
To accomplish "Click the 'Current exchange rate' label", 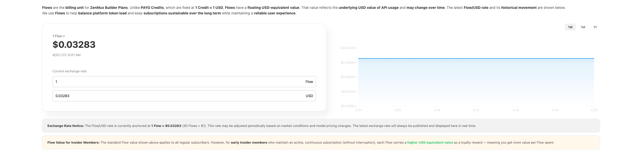I will coord(69,71).
